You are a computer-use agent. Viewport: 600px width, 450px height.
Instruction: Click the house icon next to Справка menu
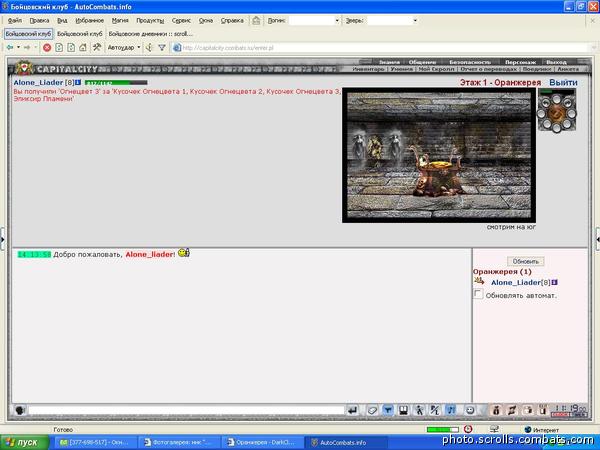coord(256,21)
